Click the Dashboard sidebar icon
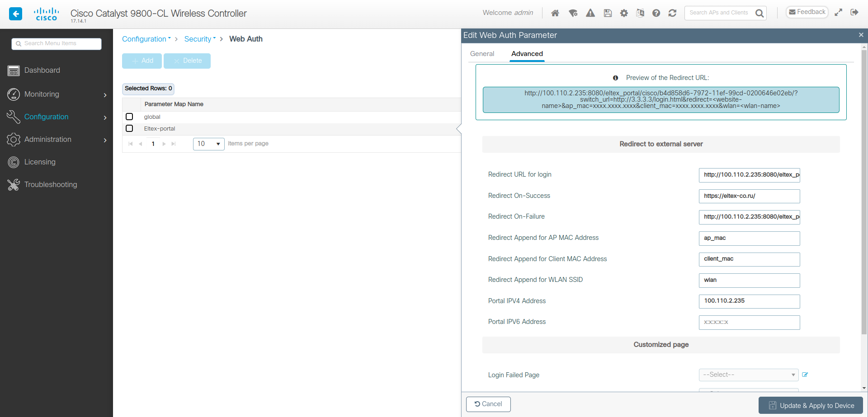This screenshot has height=417, width=868. pyautogui.click(x=14, y=70)
